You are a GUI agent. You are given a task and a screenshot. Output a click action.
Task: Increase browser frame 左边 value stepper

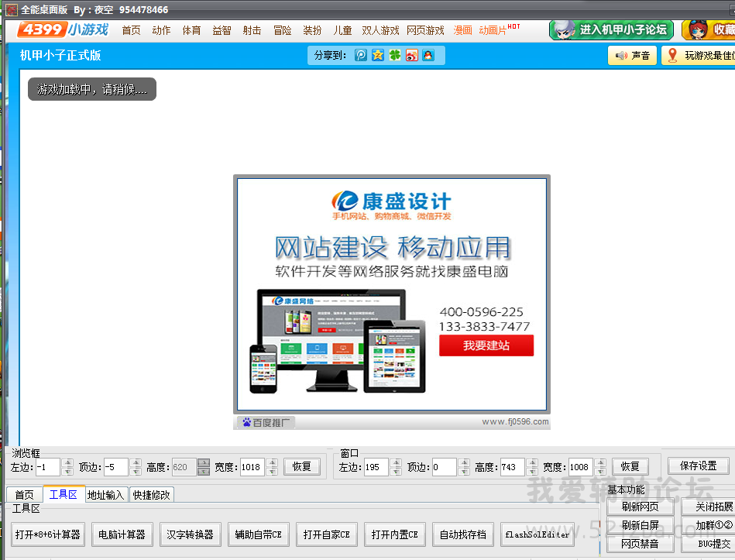68,463
